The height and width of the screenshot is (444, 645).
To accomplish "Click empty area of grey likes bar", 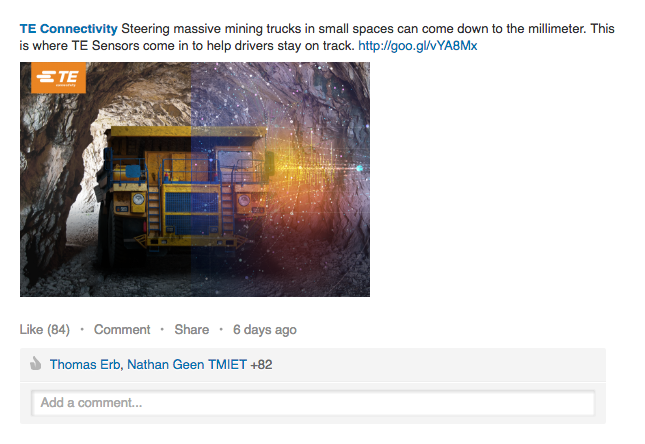I will pos(436,365).
